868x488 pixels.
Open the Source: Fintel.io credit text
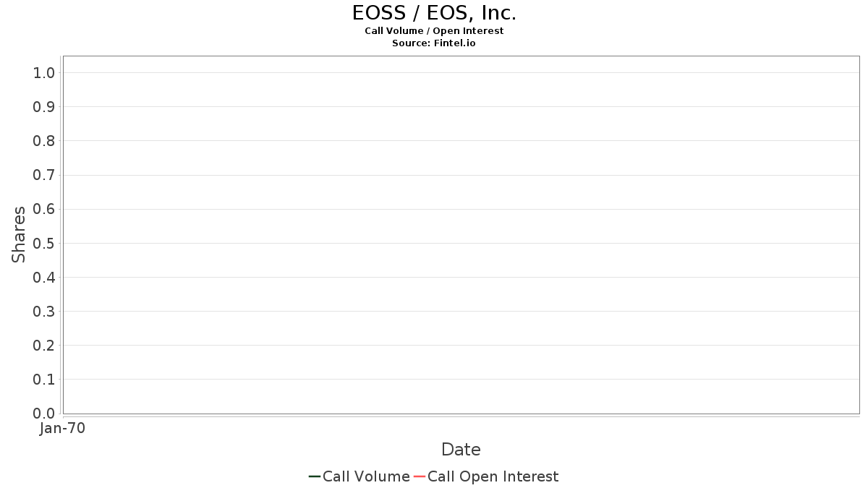[x=434, y=43]
